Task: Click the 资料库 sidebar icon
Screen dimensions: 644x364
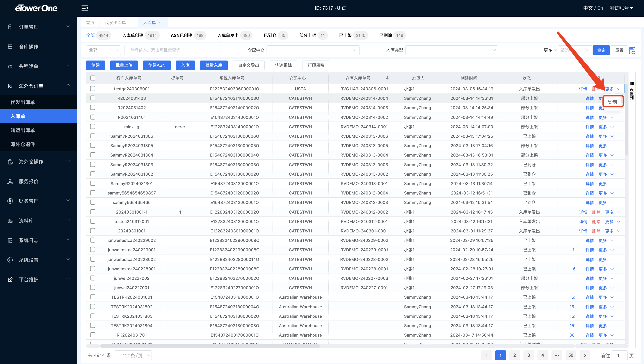Action: pos(10,221)
